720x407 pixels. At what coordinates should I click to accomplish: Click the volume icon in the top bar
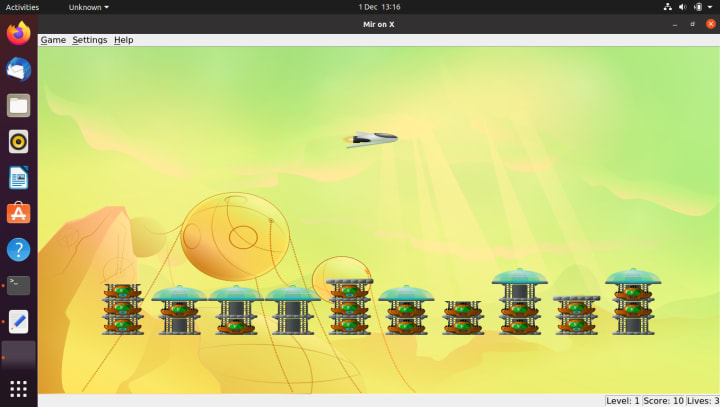click(683, 7)
